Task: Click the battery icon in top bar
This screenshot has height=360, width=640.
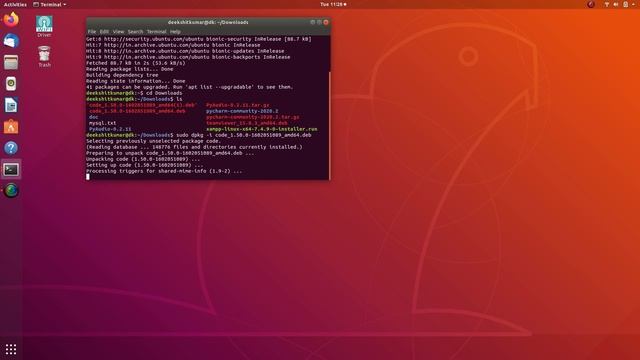Action: click(x=625, y=4)
